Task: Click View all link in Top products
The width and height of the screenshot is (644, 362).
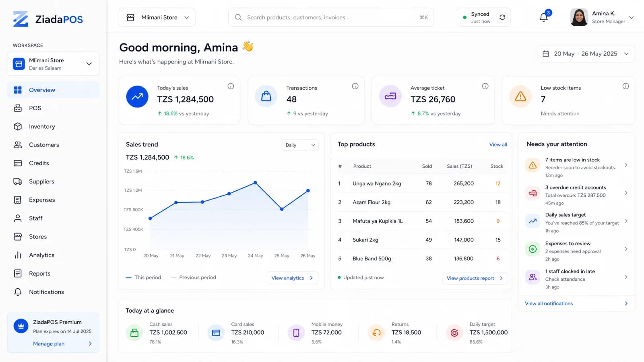Action: [498, 145]
